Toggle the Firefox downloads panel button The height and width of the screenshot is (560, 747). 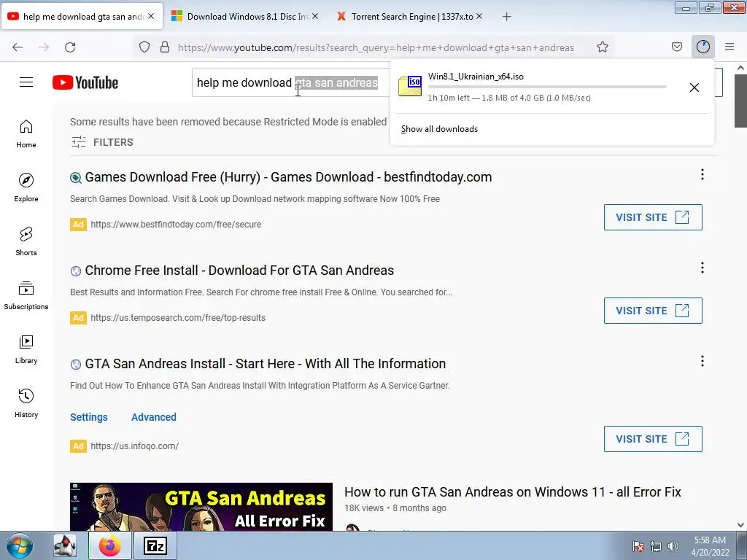pos(703,47)
